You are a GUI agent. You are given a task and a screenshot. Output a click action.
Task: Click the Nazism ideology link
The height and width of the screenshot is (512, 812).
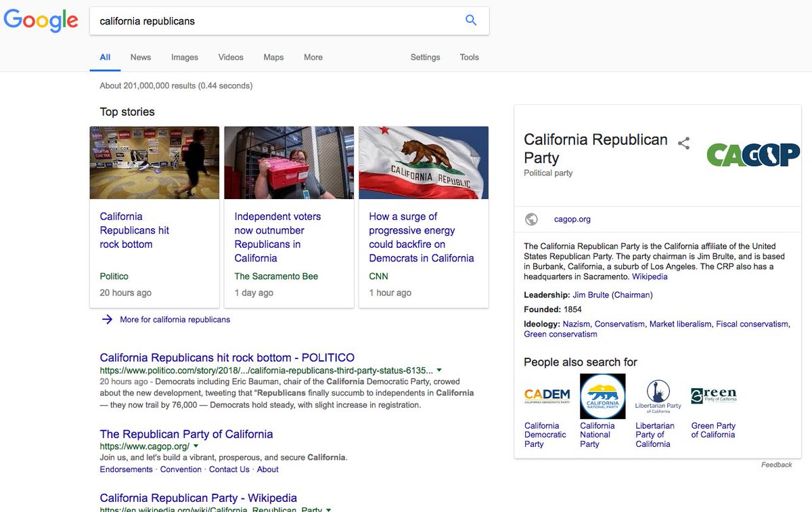point(576,324)
